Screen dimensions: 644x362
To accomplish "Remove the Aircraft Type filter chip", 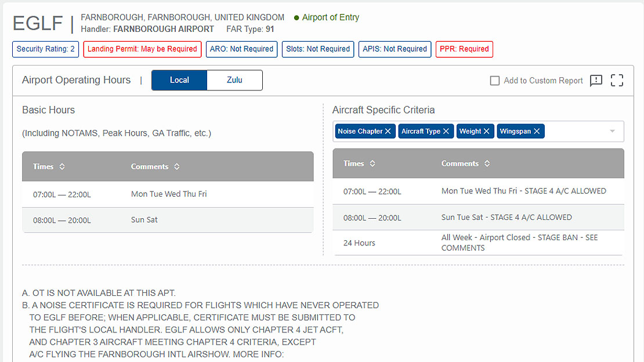I will pyautogui.click(x=446, y=131).
